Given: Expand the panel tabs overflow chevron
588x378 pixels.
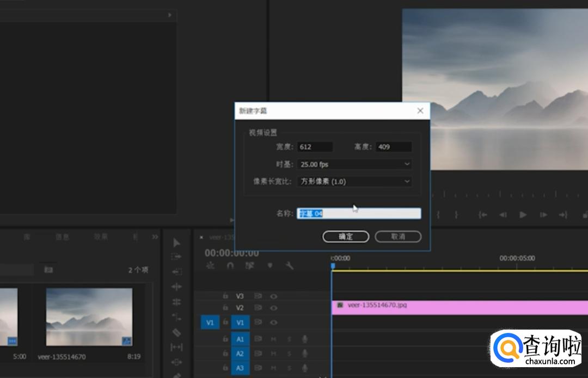Looking at the screenshot, I should (155, 237).
